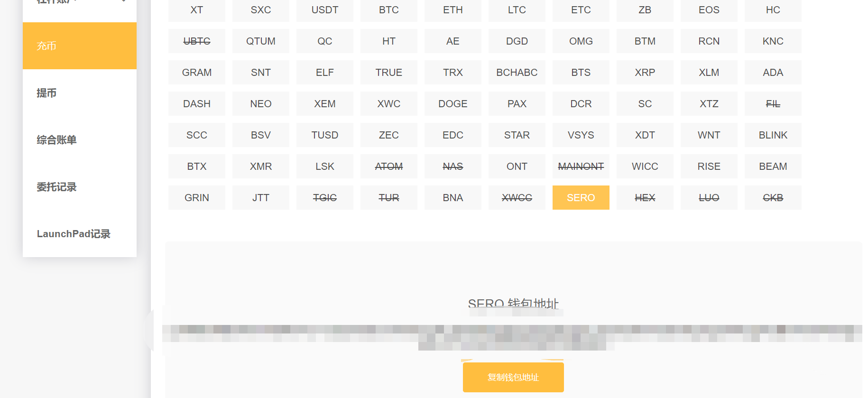This screenshot has height=398, width=868.
Task: Choose XEM from the coin list
Action: coord(325,104)
